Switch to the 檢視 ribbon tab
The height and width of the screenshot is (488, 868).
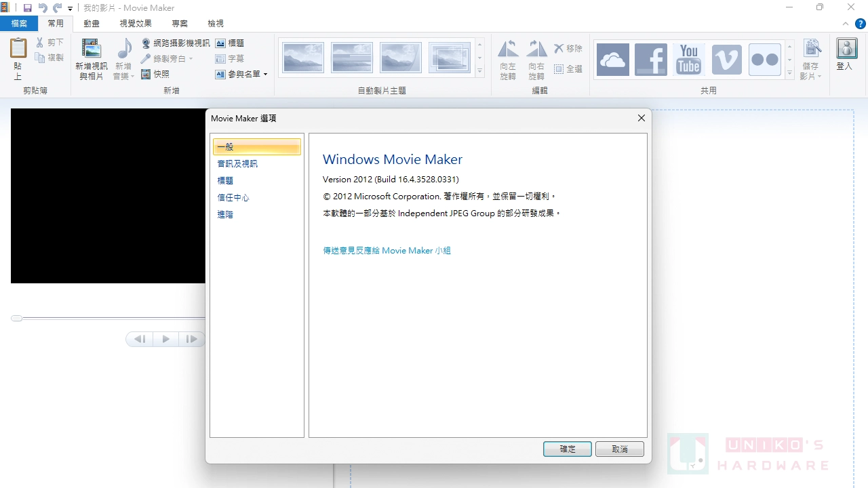point(216,24)
